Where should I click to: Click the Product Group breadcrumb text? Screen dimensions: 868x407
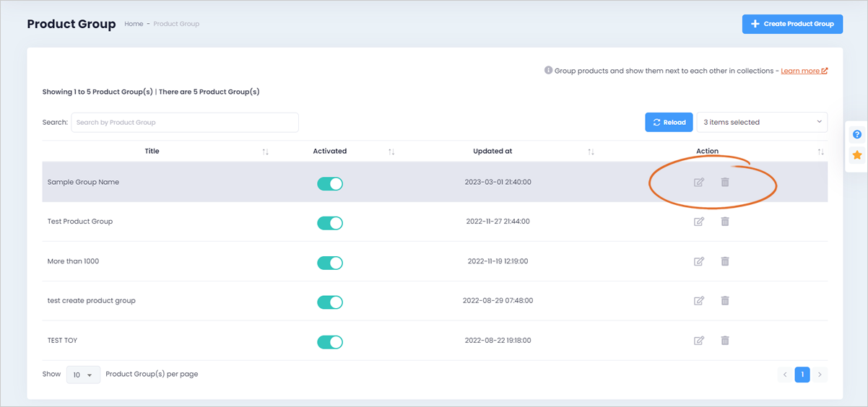tap(176, 24)
